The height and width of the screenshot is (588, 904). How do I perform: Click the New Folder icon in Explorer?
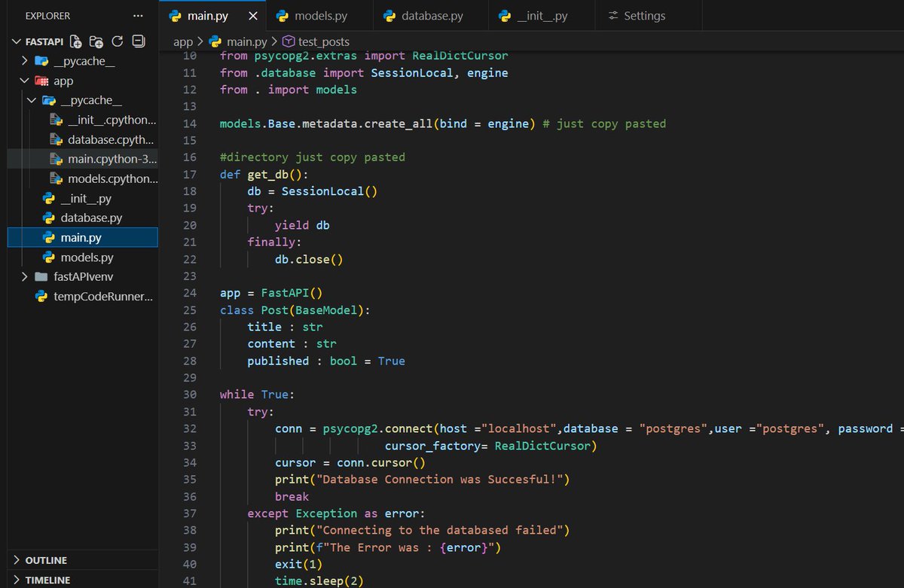coord(96,41)
